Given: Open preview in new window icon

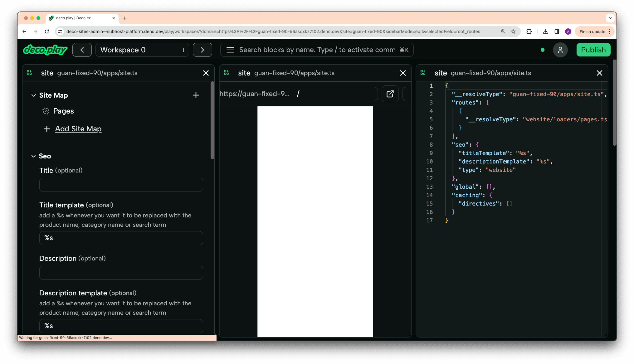Looking at the screenshot, I should coord(390,94).
